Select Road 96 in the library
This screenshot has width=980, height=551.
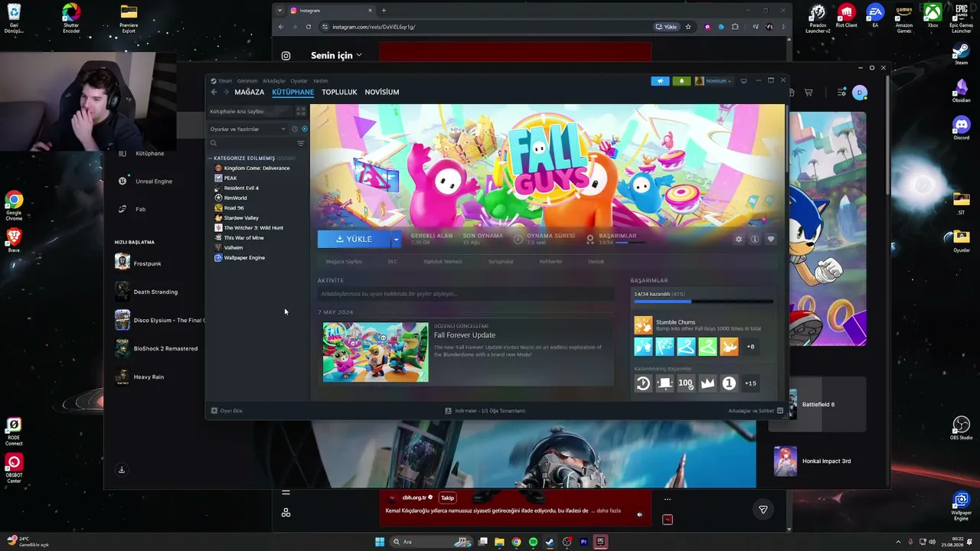pyautogui.click(x=234, y=208)
